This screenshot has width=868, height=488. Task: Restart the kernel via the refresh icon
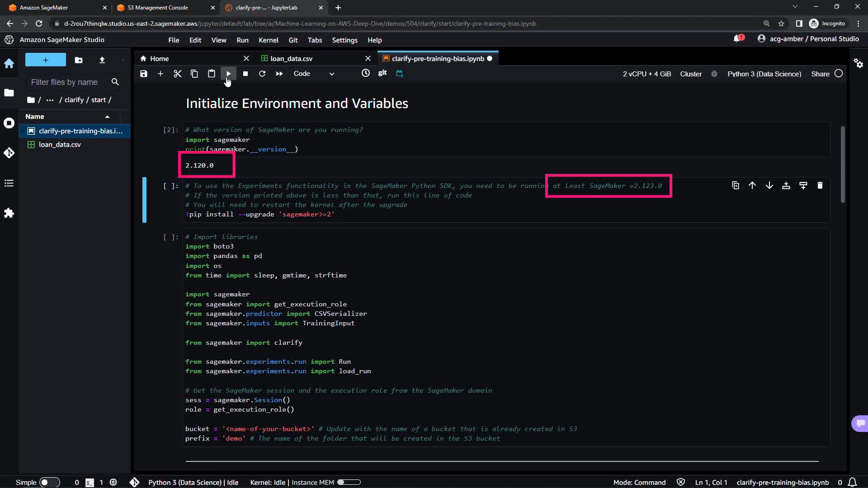262,74
